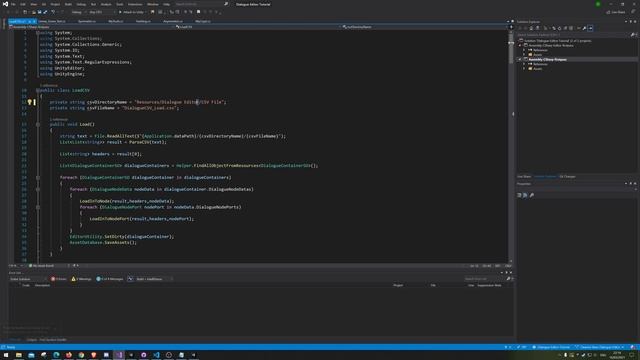Click the white bookmark icon in the toolbar
640x360 pixels.
[198, 12]
